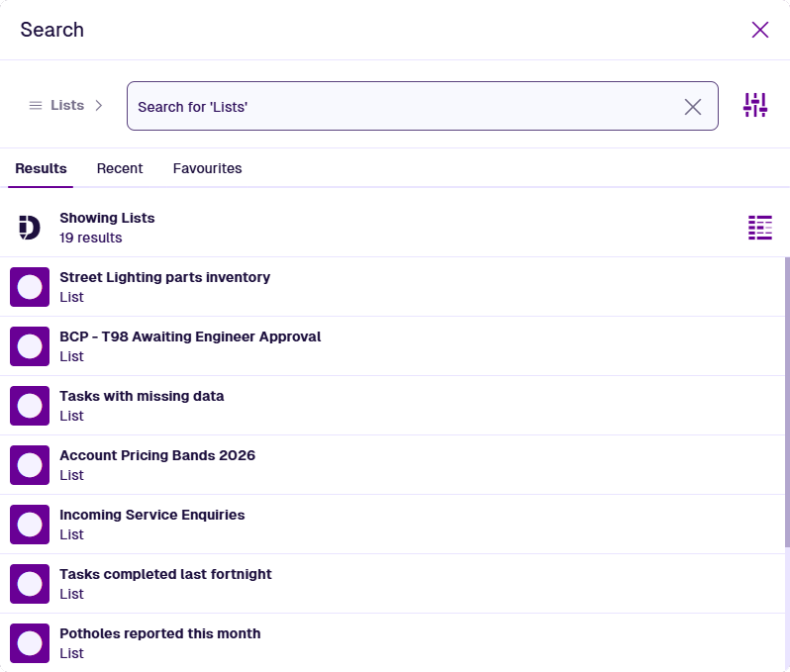790x672 pixels.
Task: Click the Tasks with missing data icon
Action: coord(30,406)
